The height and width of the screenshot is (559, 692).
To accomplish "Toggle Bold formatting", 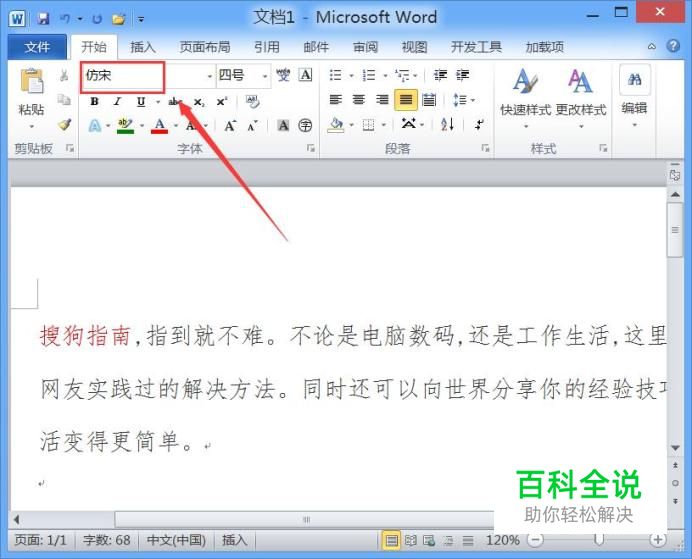I will click(x=94, y=101).
